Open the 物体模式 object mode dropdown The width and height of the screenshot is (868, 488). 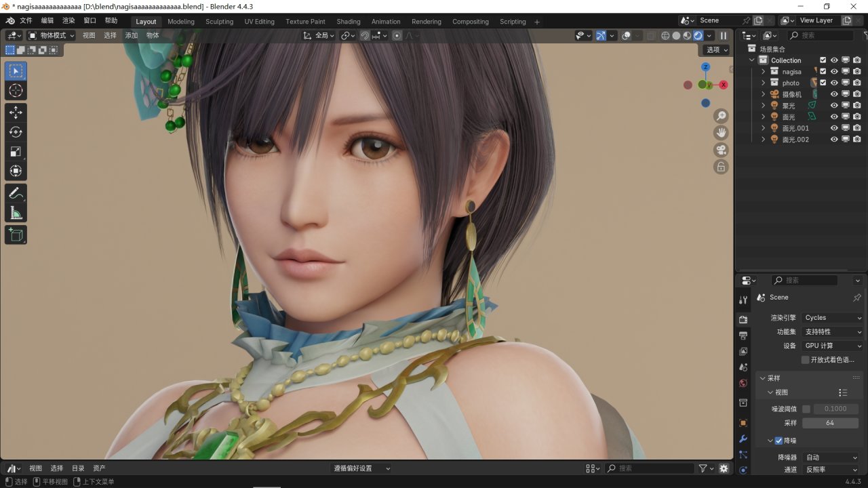click(x=52, y=36)
